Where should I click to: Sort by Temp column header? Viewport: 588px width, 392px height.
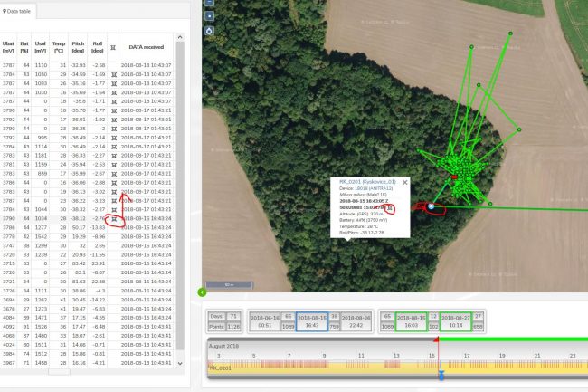(x=58, y=45)
